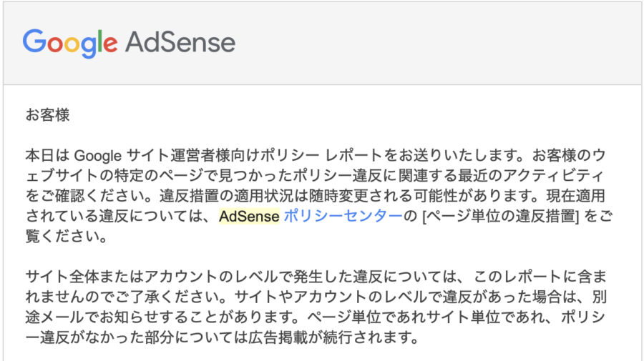Click the green letter l in Google logo

pos(99,41)
